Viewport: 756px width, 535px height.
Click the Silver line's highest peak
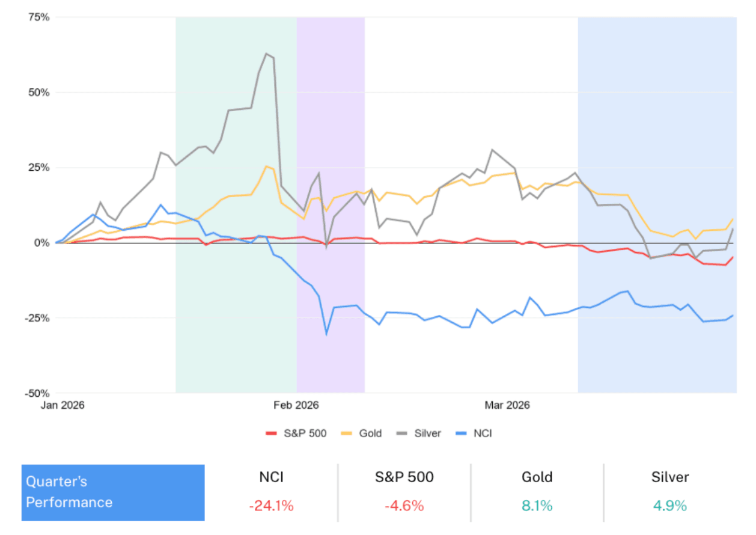(266, 53)
